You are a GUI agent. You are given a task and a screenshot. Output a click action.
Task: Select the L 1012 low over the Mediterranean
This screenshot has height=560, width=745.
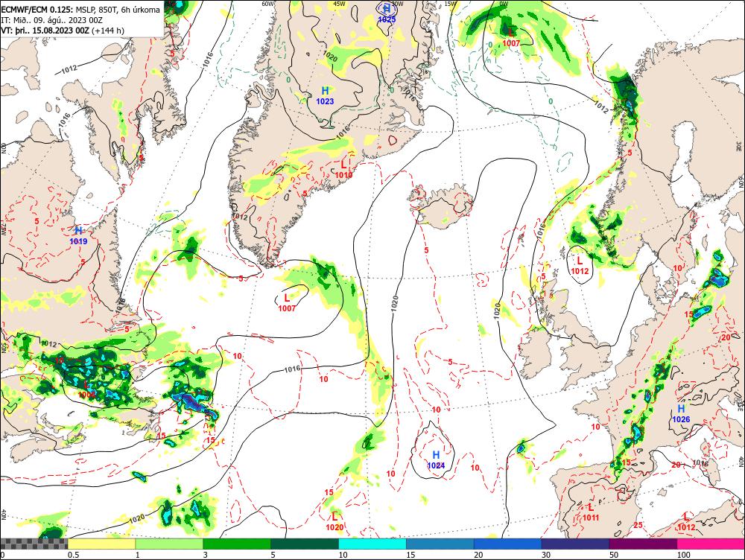686,522
